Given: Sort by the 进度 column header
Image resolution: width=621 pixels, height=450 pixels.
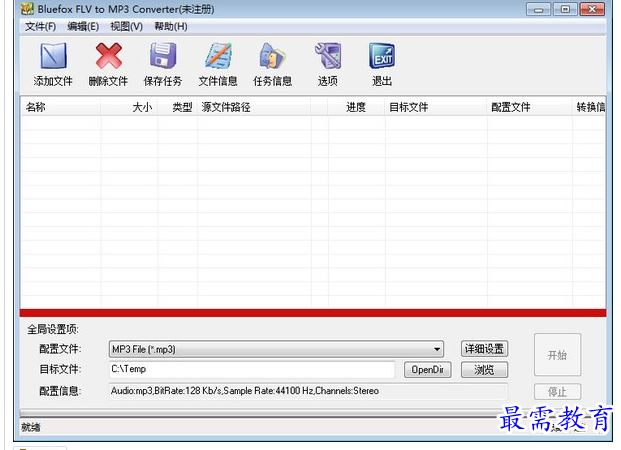Looking at the screenshot, I should [356, 107].
